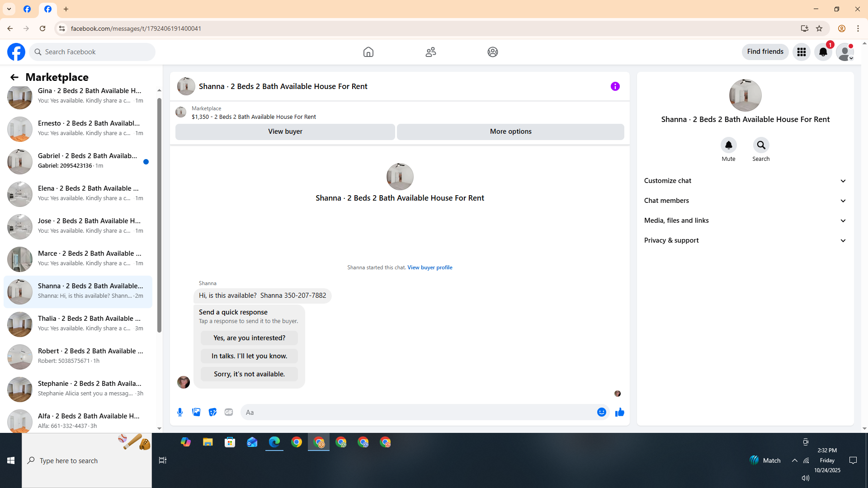The width and height of the screenshot is (868, 488).
Task: Record a voice clip with microphone icon
Action: point(180,412)
